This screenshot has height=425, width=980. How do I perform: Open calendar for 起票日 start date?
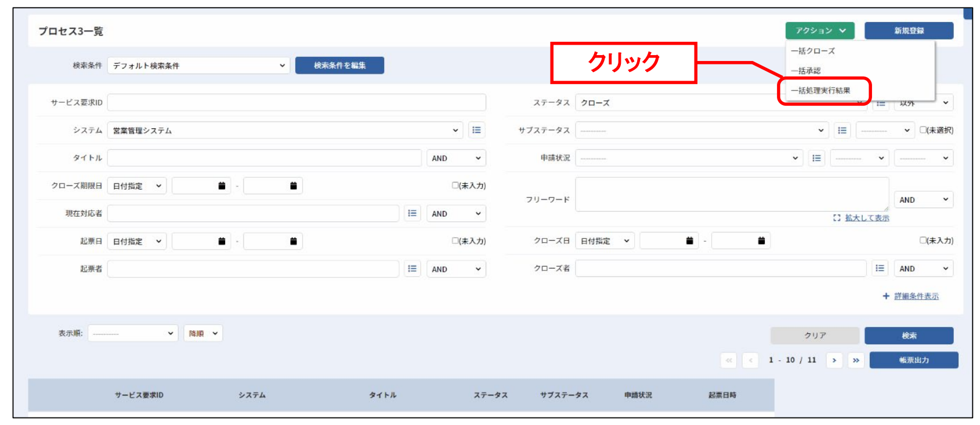[x=222, y=241]
